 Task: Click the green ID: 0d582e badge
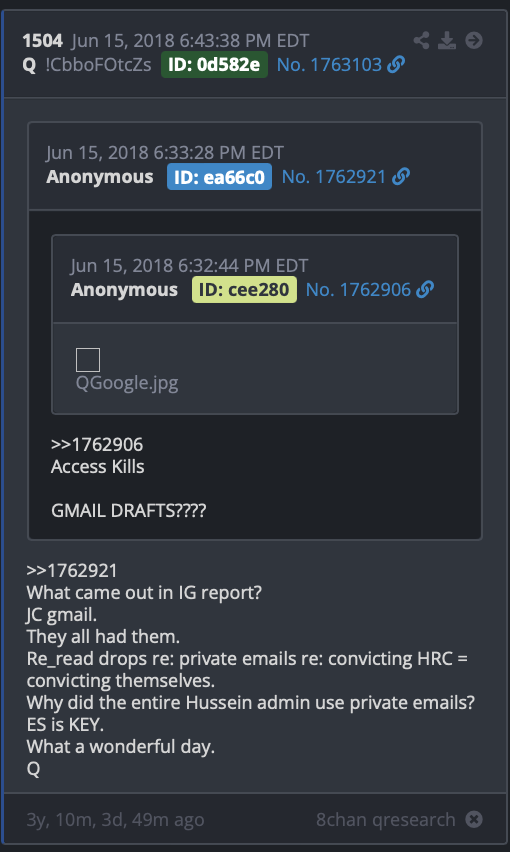(215, 65)
